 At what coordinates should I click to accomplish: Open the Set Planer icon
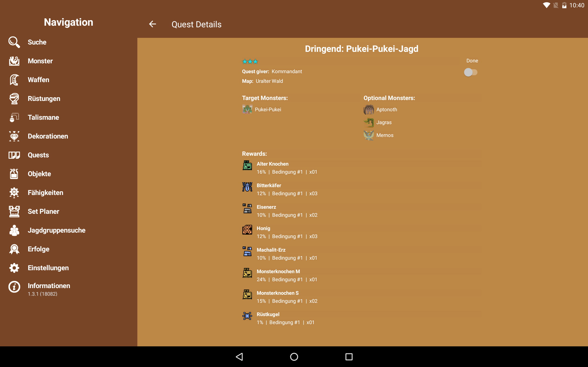tap(14, 211)
